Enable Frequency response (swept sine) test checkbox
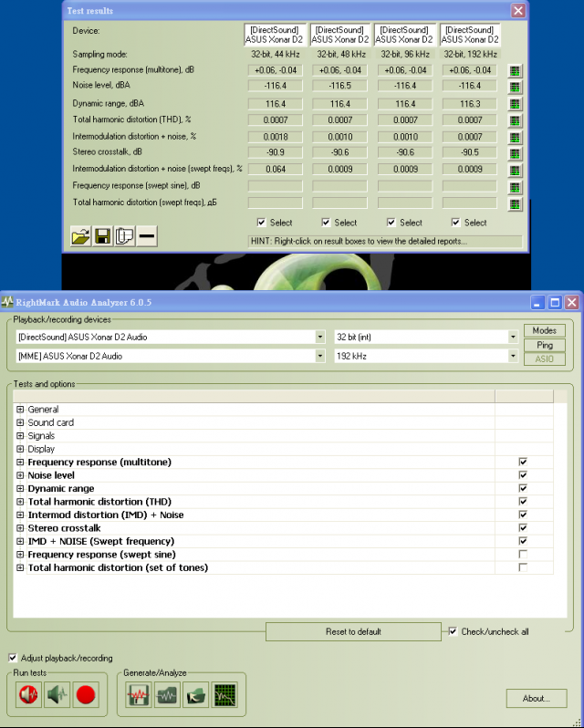This screenshot has height=728, width=584. click(x=523, y=555)
